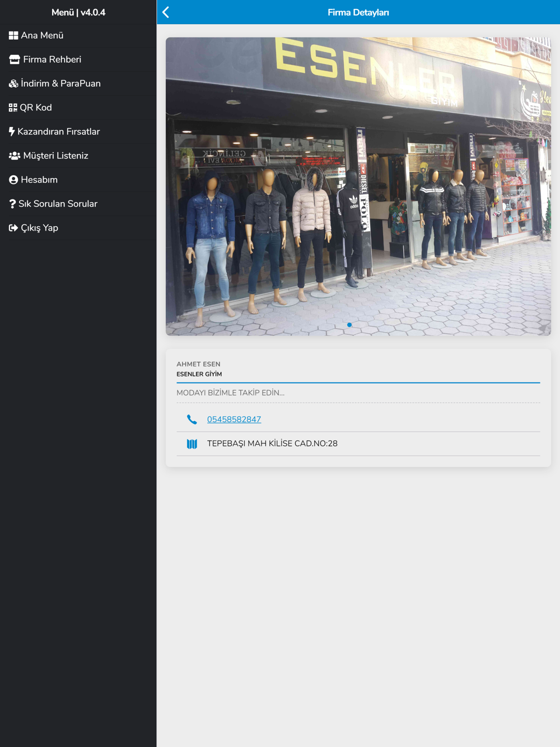This screenshot has height=747, width=560.
Task: Tap the blue map icon beside address
Action: tap(192, 443)
